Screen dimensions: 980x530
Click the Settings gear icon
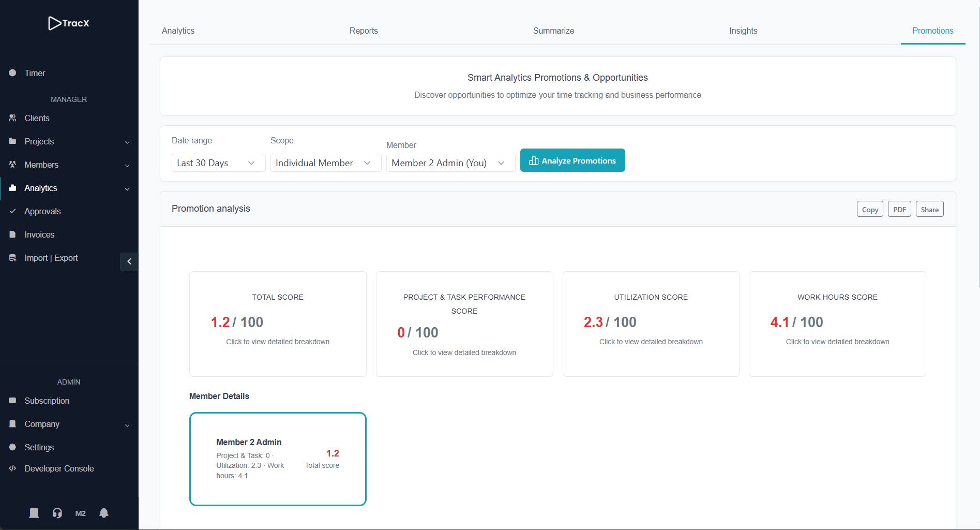coord(12,447)
